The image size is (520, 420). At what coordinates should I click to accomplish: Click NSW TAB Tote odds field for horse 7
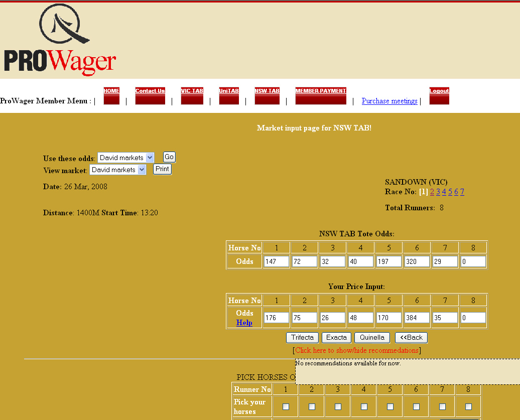point(445,261)
